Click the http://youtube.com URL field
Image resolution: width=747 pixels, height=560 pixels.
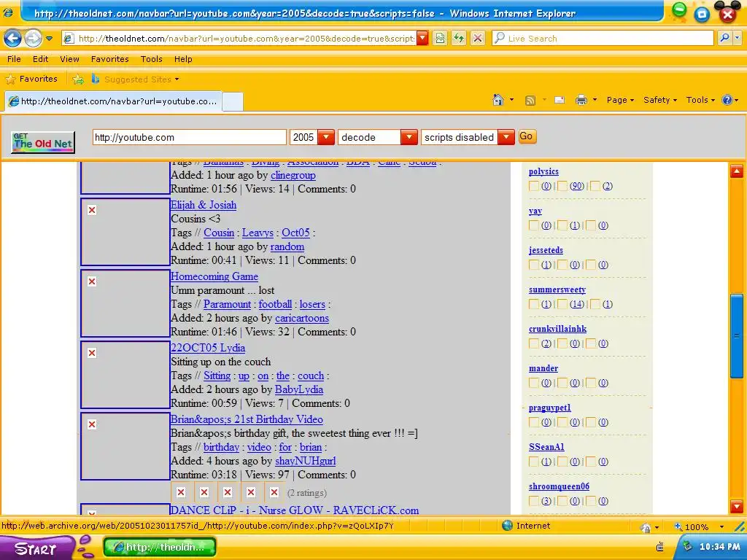pos(189,137)
